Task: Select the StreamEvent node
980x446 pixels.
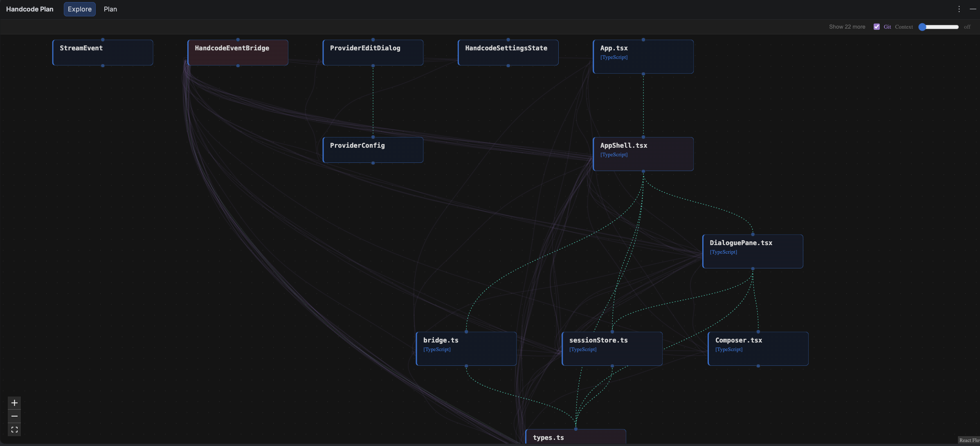Action: point(103,52)
